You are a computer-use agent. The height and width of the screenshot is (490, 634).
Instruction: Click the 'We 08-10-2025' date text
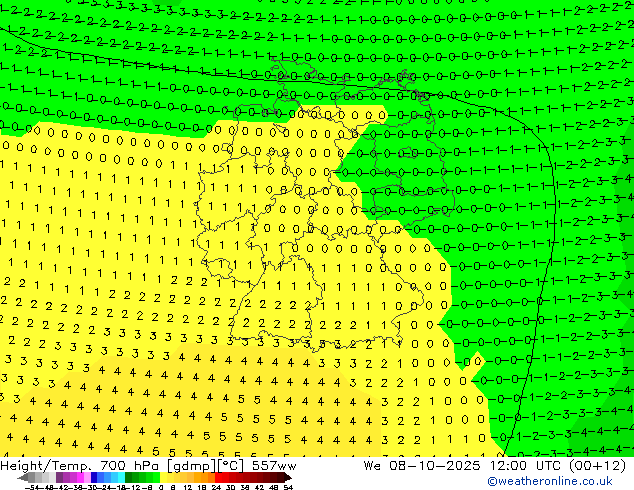422,466
